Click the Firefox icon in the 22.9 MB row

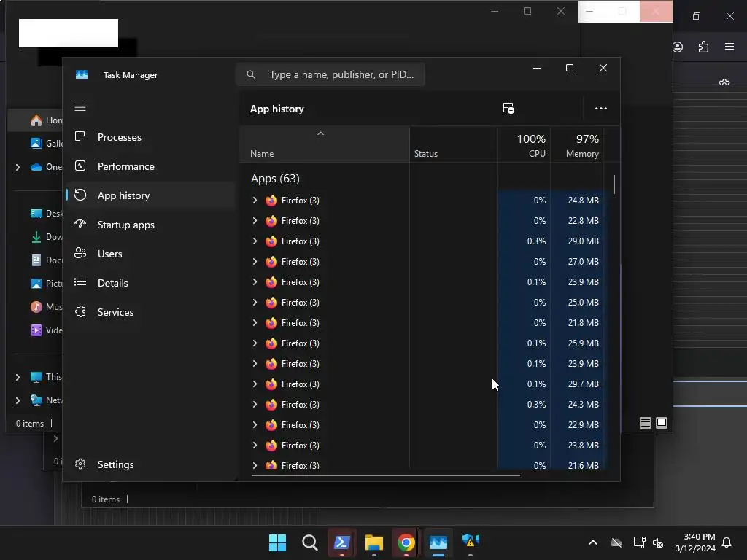tap(271, 425)
